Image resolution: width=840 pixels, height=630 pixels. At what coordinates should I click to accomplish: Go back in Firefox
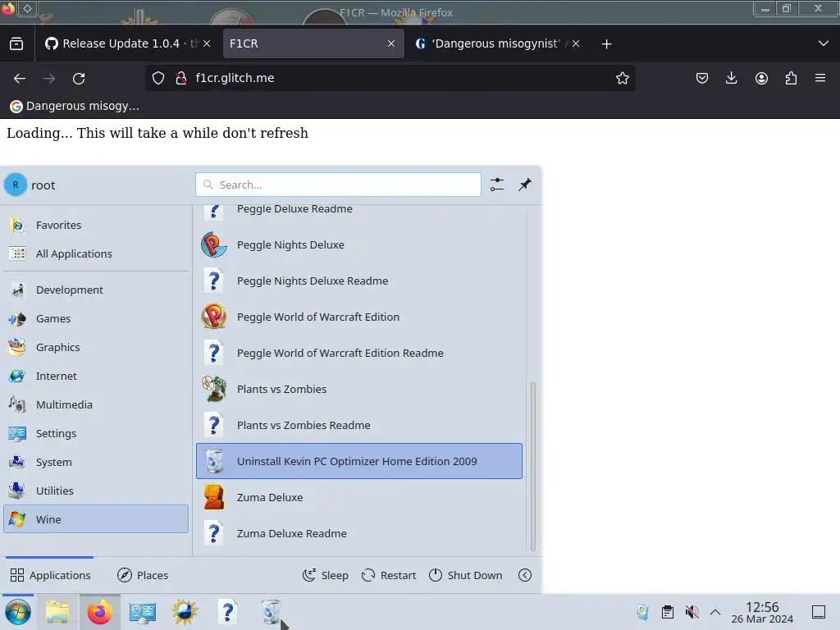[20, 78]
